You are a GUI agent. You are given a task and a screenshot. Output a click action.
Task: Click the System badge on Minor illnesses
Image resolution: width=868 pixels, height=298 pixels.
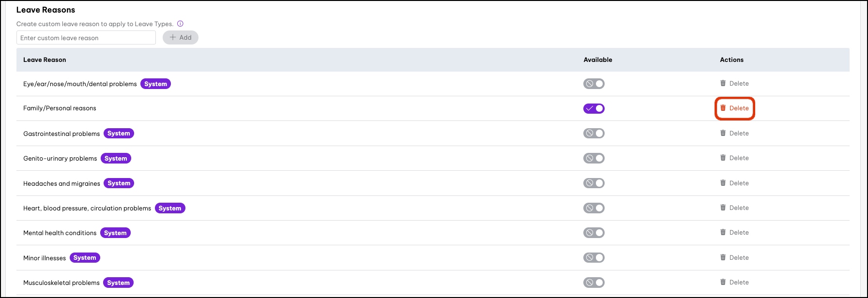click(x=85, y=258)
